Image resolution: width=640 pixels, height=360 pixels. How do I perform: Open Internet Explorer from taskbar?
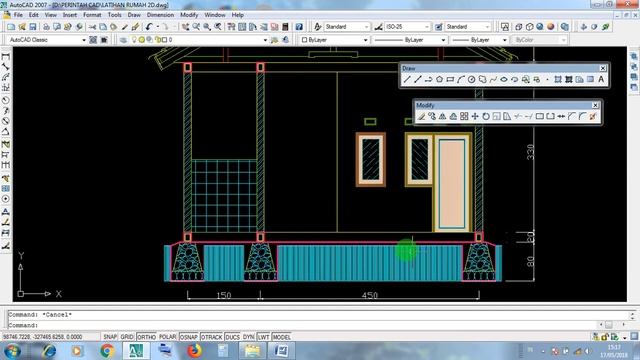[x=49, y=351]
